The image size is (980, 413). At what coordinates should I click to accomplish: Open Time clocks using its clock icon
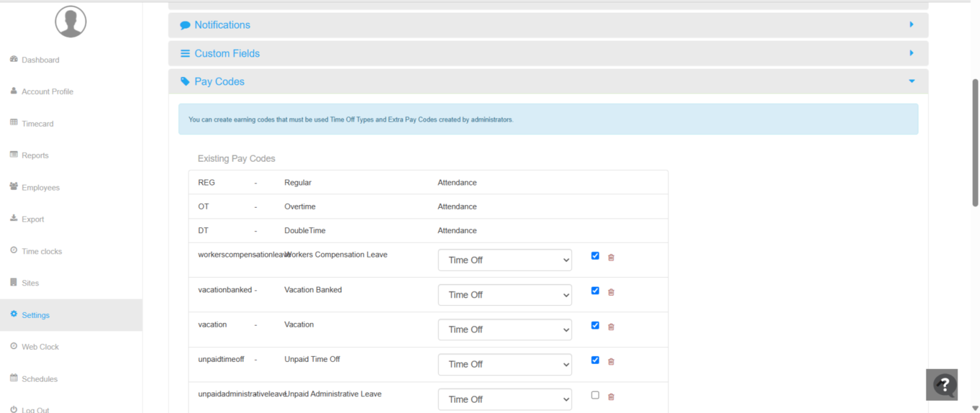pos(13,250)
